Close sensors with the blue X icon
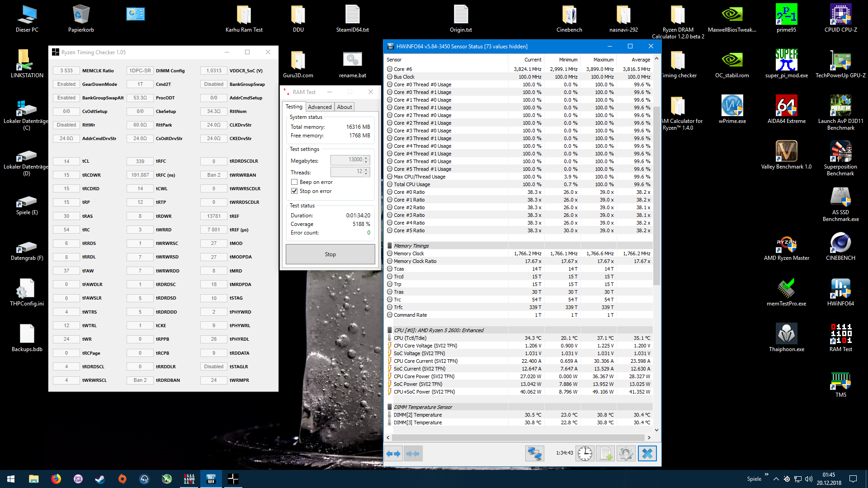The height and width of the screenshot is (488, 868). click(x=647, y=454)
